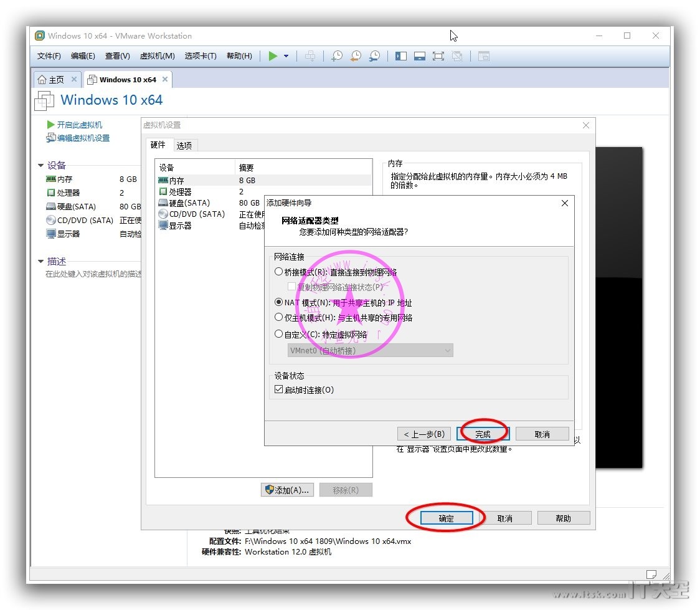Select NAT 模式 radio button
Screen dimensions: 700x610
(278, 302)
